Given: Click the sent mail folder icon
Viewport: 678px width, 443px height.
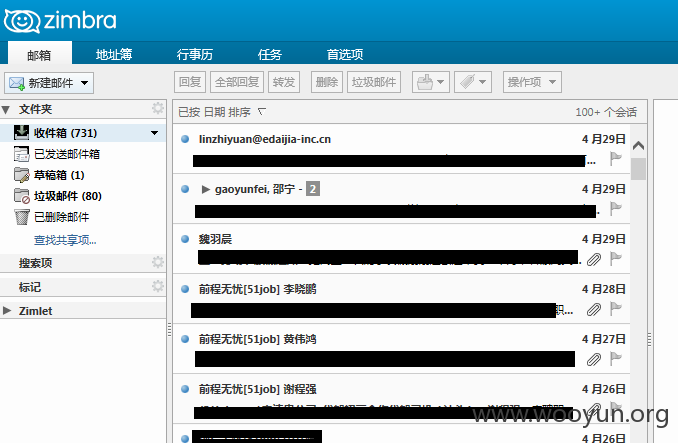Looking at the screenshot, I should coord(22,154).
